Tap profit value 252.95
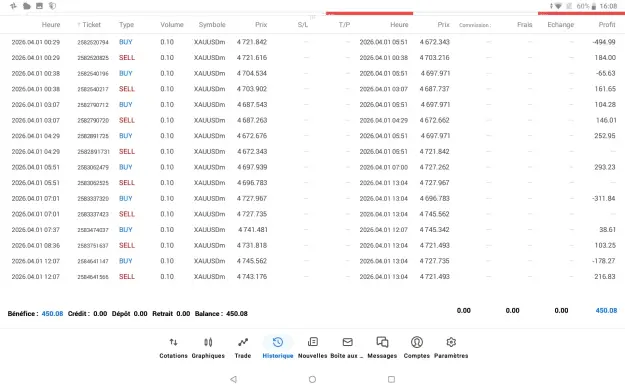625x391 pixels. [605, 136]
